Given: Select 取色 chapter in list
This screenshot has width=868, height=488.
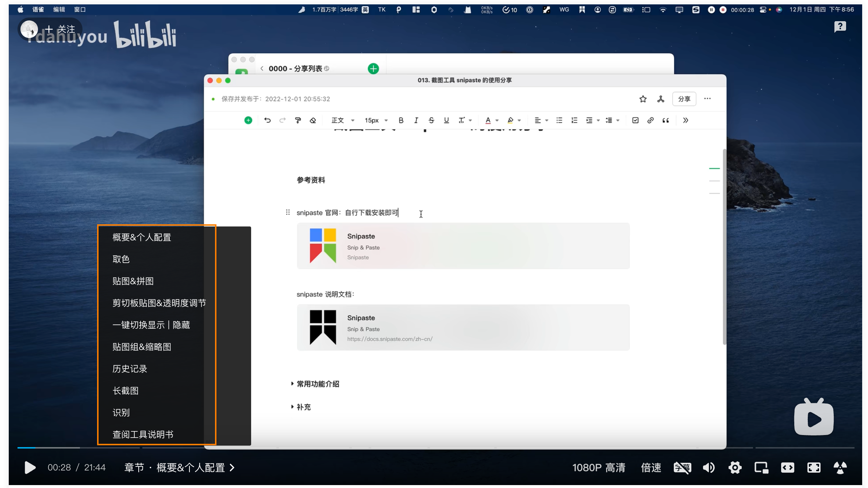Looking at the screenshot, I should point(121,259).
